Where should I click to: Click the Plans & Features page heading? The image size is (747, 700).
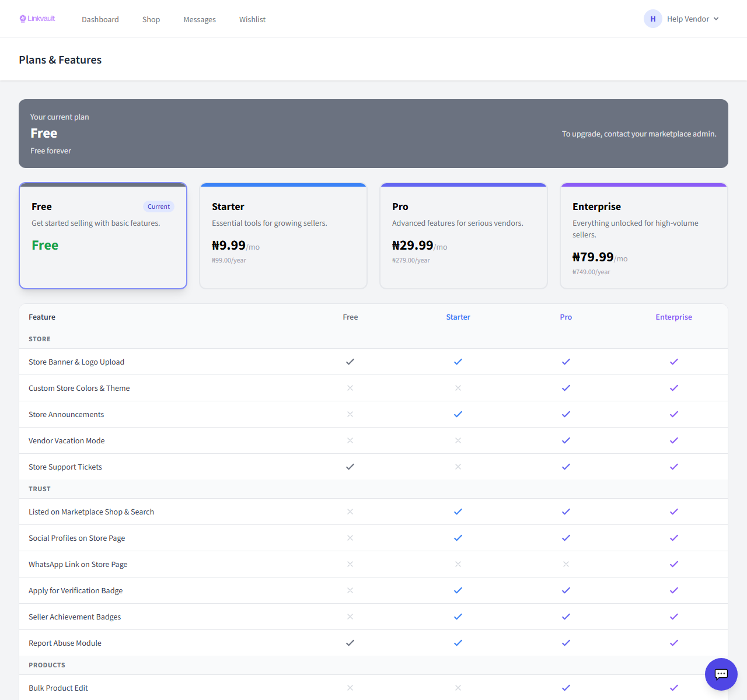(60, 60)
